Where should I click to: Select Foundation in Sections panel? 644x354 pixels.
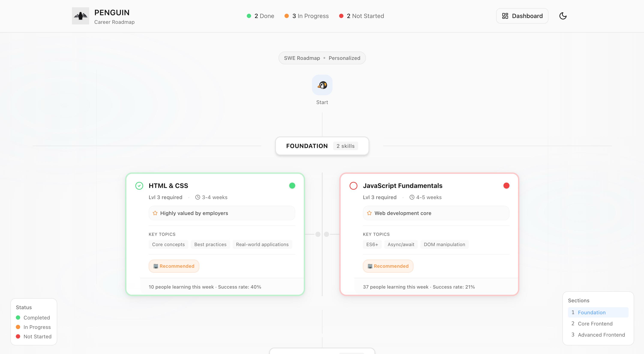click(x=591, y=312)
